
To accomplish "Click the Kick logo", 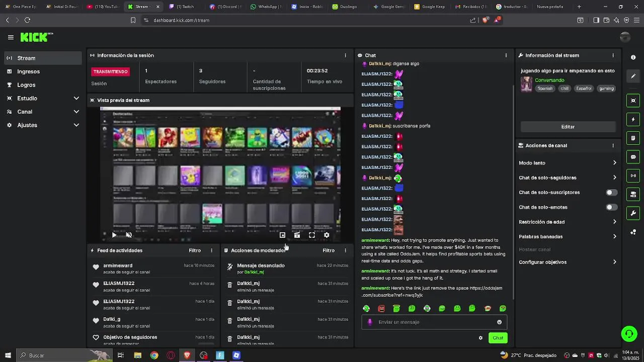I will 36,37.
